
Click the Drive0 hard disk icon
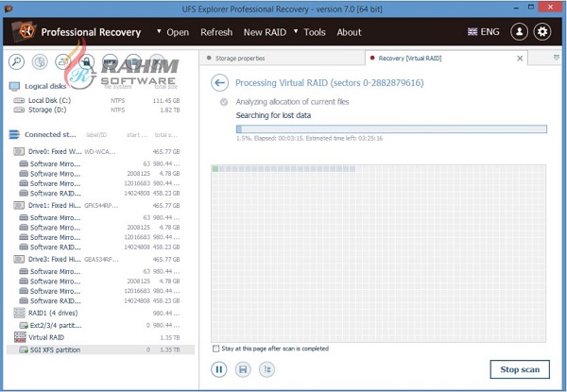[x=19, y=151]
